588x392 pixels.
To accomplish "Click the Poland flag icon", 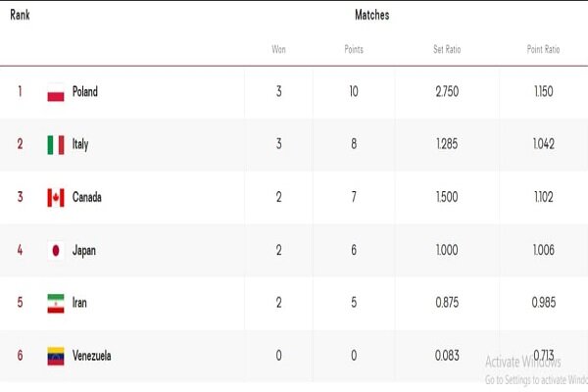I will tap(56, 93).
